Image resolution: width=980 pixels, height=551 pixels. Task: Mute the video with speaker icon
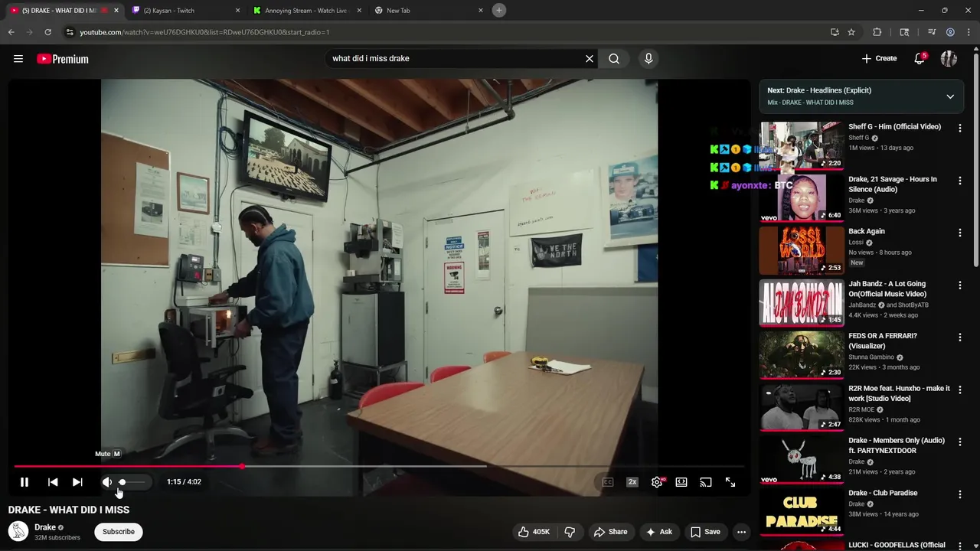(107, 482)
